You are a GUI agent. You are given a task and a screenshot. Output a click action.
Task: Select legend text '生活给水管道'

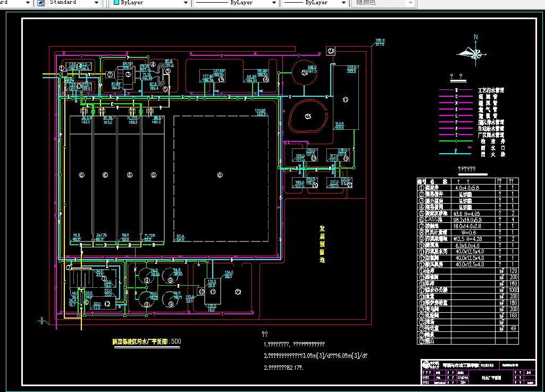point(491,128)
